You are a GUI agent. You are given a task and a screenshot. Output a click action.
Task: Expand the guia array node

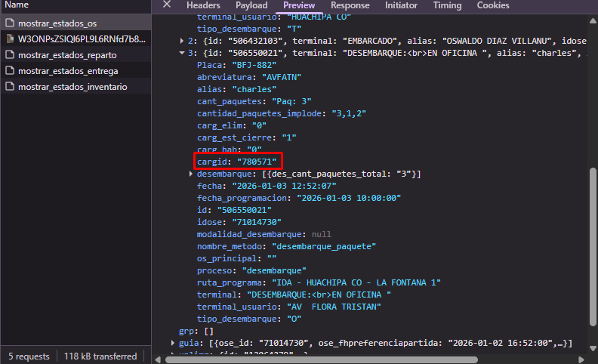click(x=173, y=343)
